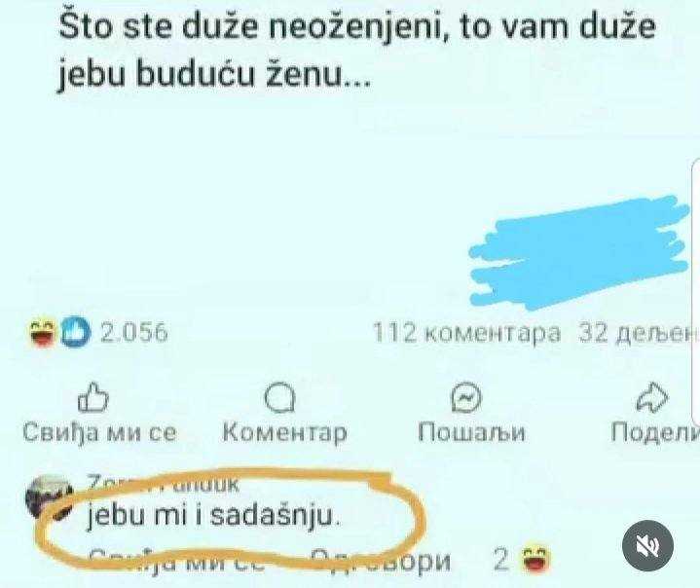
Task: Like the comment jebu mi i sadašnju
Action: [x=178, y=560]
